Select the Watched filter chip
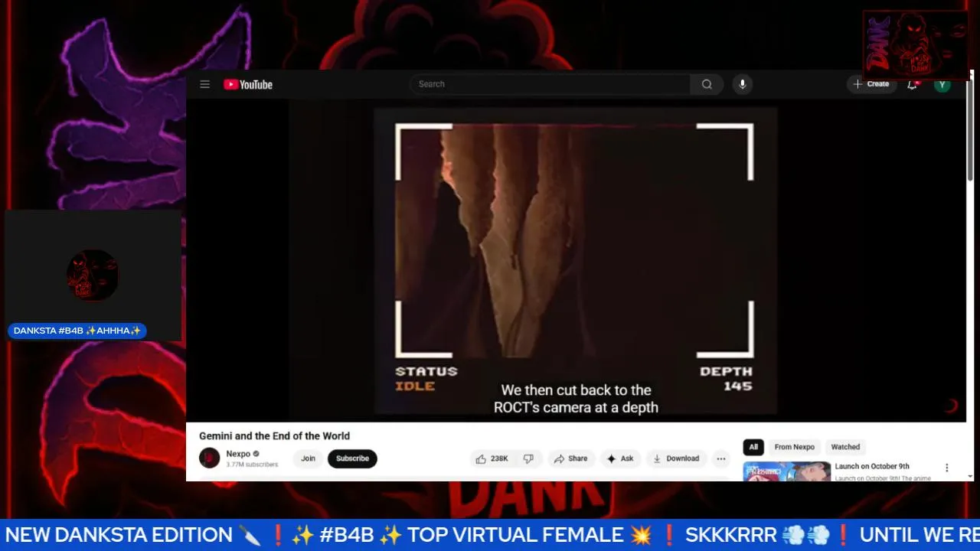Image resolution: width=980 pixels, height=551 pixels. coord(845,447)
